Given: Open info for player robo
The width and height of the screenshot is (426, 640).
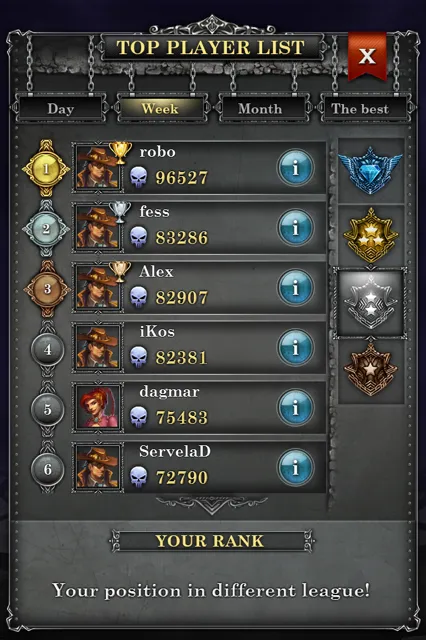Looking at the screenshot, I should pyautogui.click(x=295, y=168).
